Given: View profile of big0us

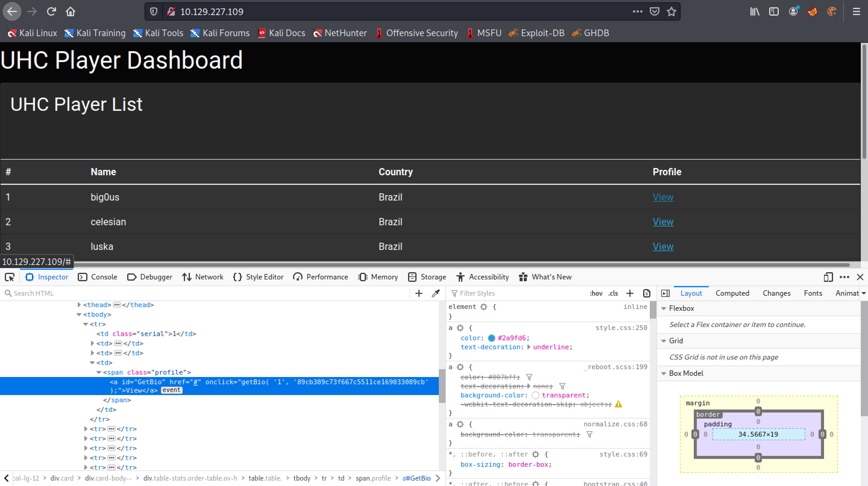Looking at the screenshot, I should 663,197.
